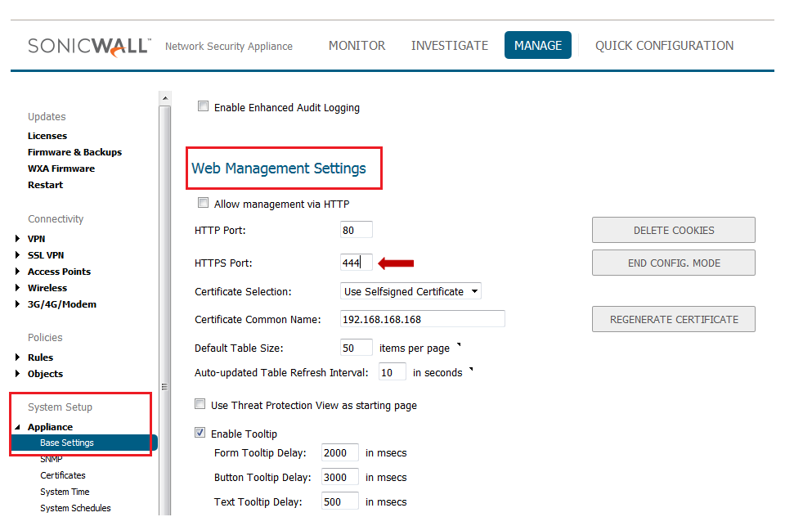
Task: Select the MANAGE tab
Action: click(x=537, y=45)
